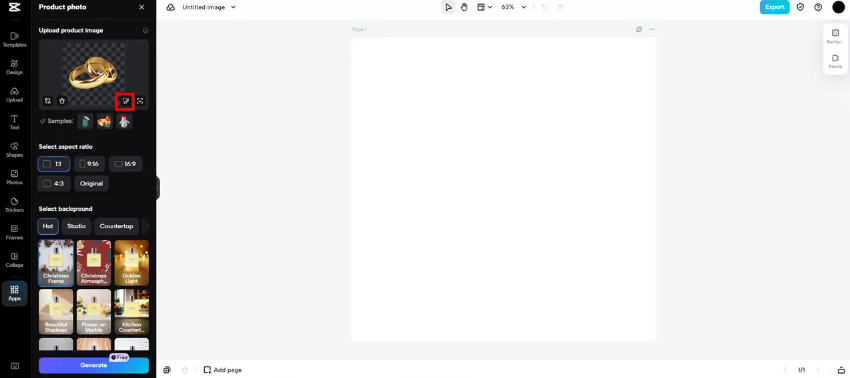Open the Templates sidebar panel
Image resolution: width=850 pixels, height=378 pixels.
[x=15, y=40]
